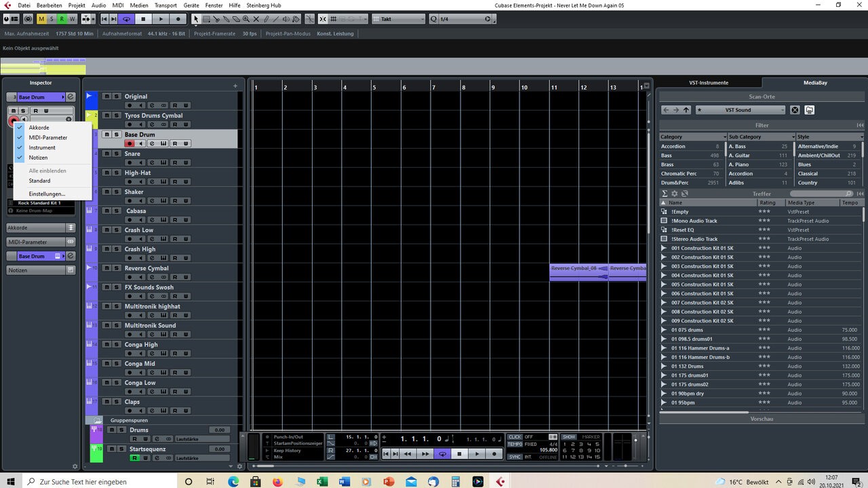
Task: Start playback in the transport panel
Action: point(477,453)
